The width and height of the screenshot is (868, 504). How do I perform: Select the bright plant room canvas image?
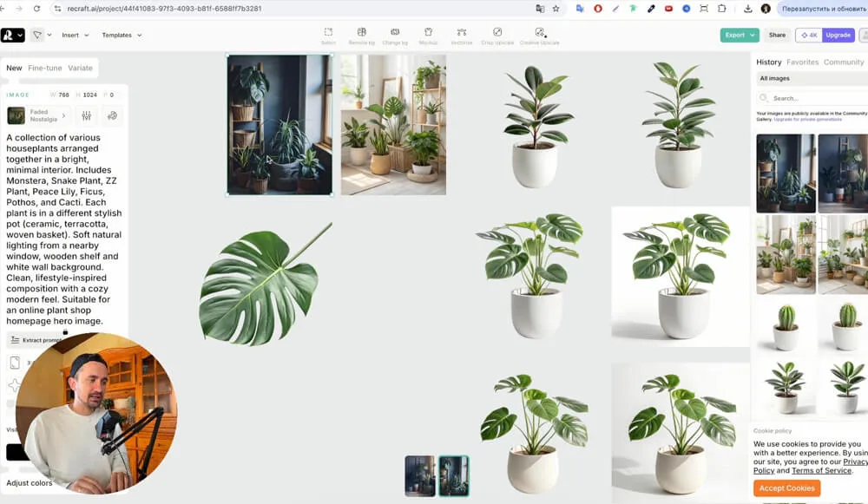click(393, 124)
